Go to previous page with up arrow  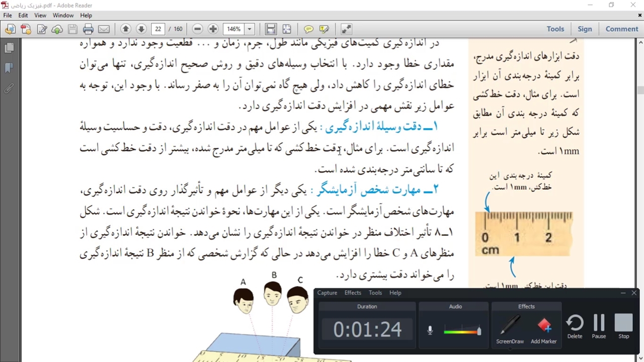(x=126, y=29)
